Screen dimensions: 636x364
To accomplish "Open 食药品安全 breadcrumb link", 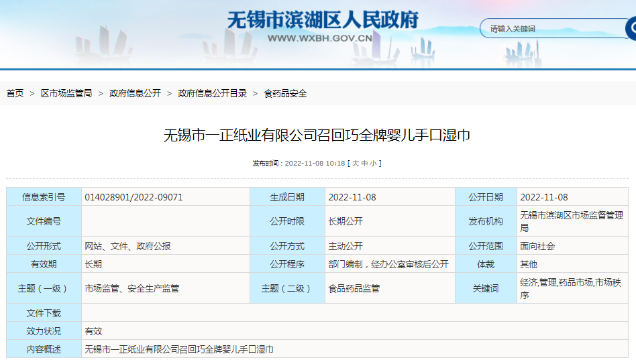I will coord(285,93).
